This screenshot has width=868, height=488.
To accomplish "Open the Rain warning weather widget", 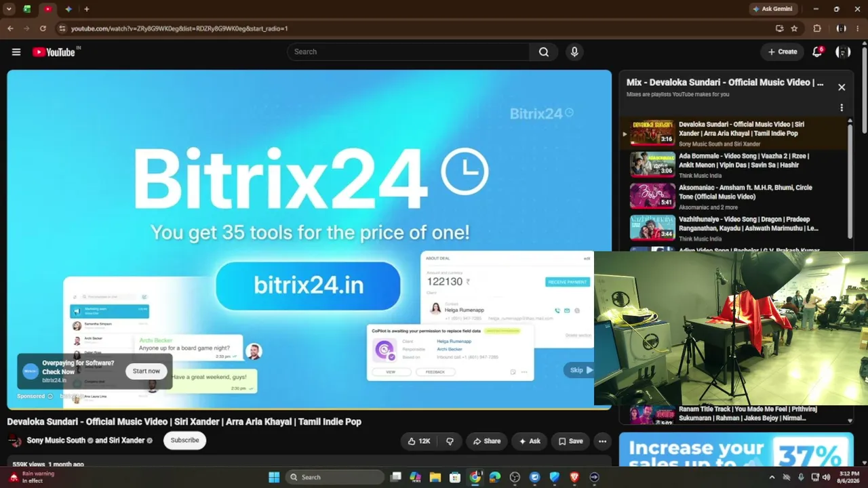I will tap(32, 477).
